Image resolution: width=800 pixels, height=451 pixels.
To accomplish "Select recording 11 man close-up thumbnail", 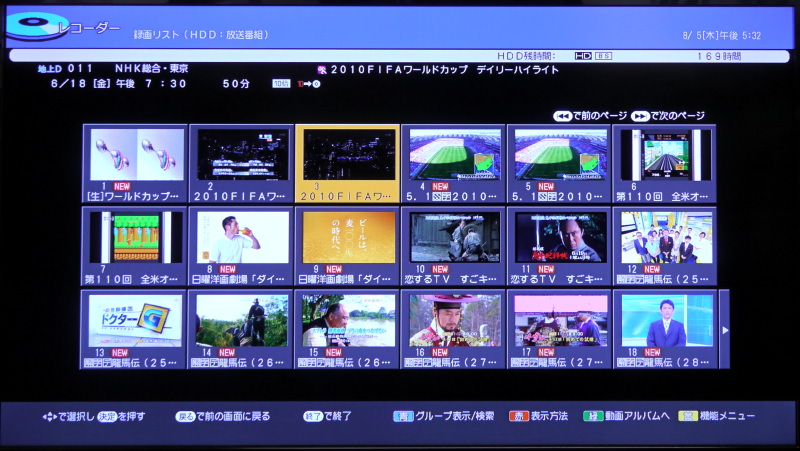I will (x=561, y=237).
